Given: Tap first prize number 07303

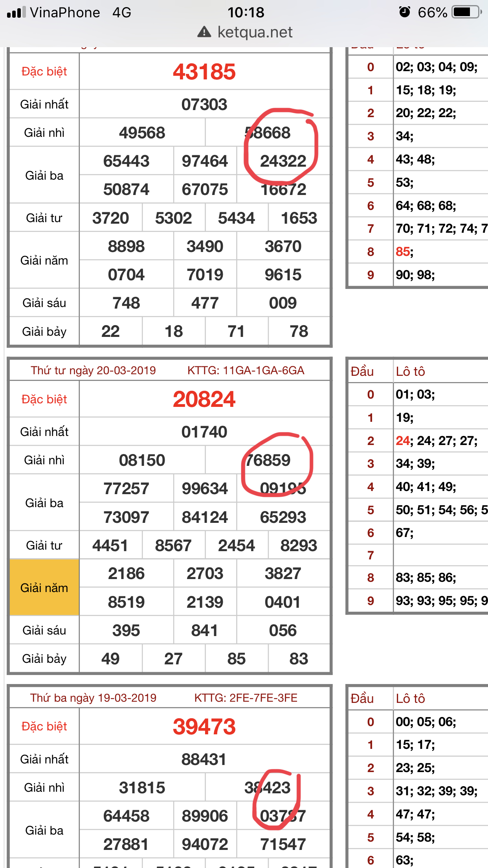Looking at the screenshot, I should [x=204, y=105].
